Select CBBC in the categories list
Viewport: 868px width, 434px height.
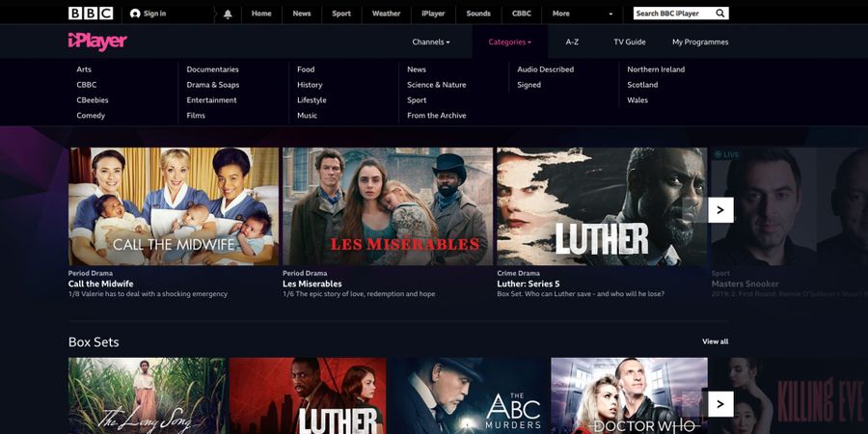pos(87,85)
